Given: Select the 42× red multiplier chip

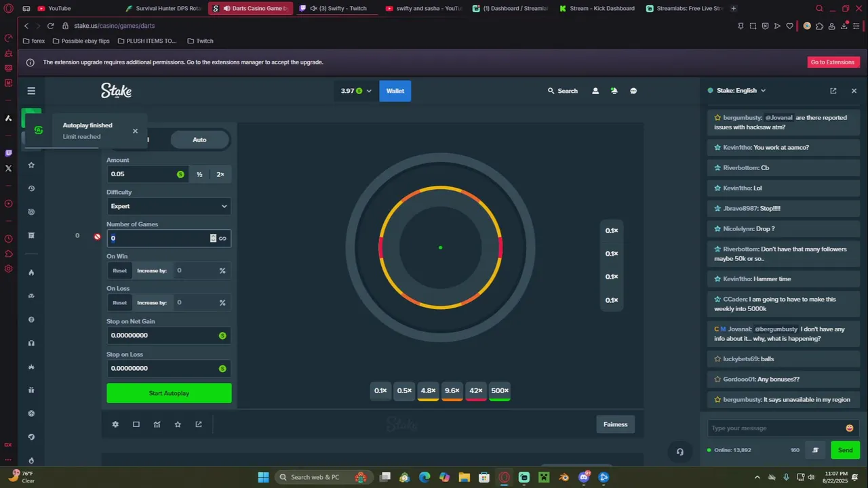Looking at the screenshot, I should tap(476, 391).
